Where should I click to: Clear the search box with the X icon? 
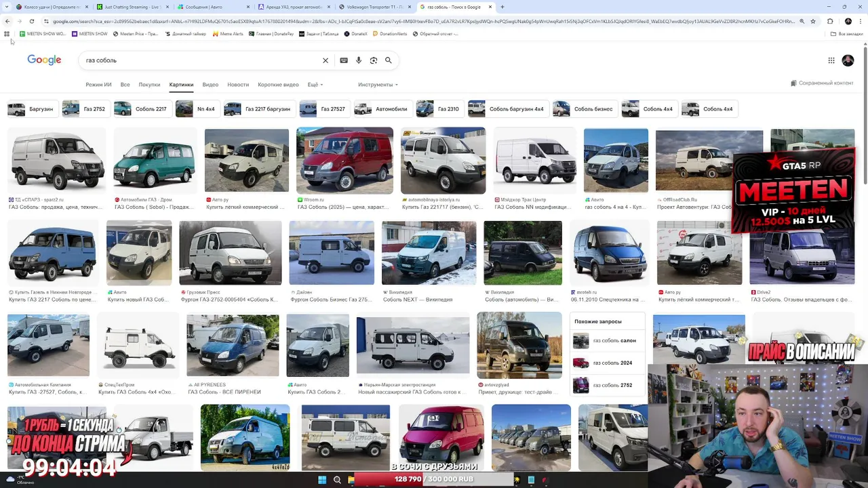[325, 60]
